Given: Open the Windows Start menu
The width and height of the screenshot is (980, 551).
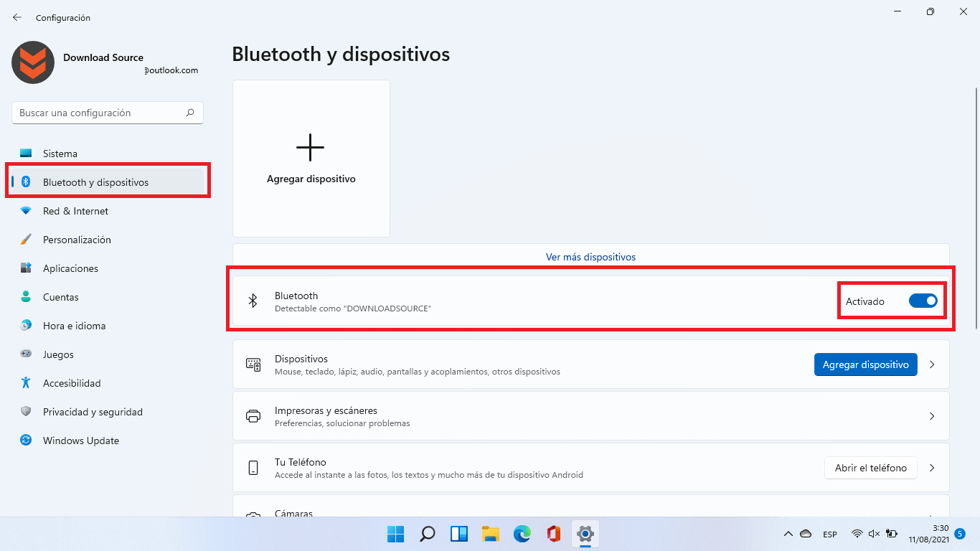Looking at the screenshot, I should (x=395, y=534).
